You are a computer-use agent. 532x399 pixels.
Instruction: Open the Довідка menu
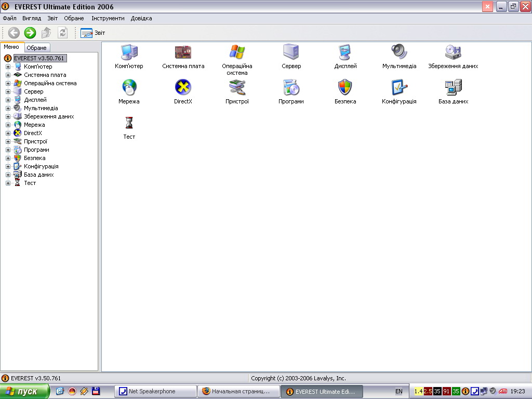[x=141, y=18]
